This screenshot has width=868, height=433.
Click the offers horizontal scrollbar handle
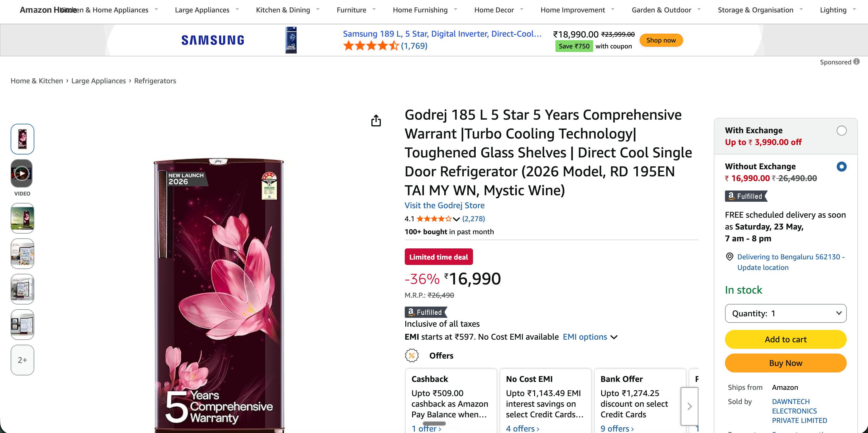[434, 423]
